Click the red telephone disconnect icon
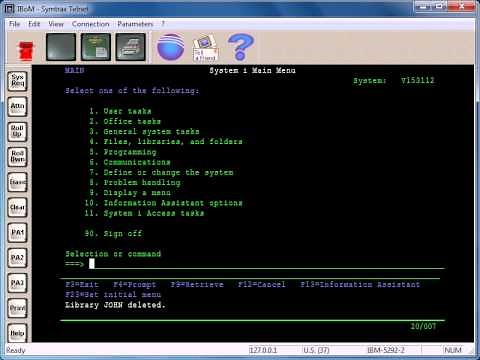Viewport: 480px width, 360px height. pyautogui.click(x=26, y=51)
